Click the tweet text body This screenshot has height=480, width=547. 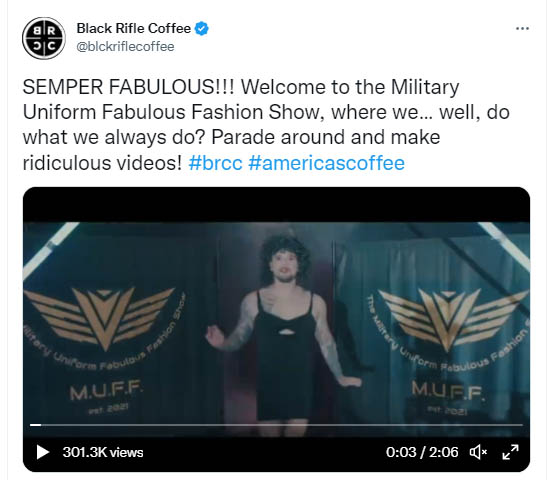click(x=266, y=125)
